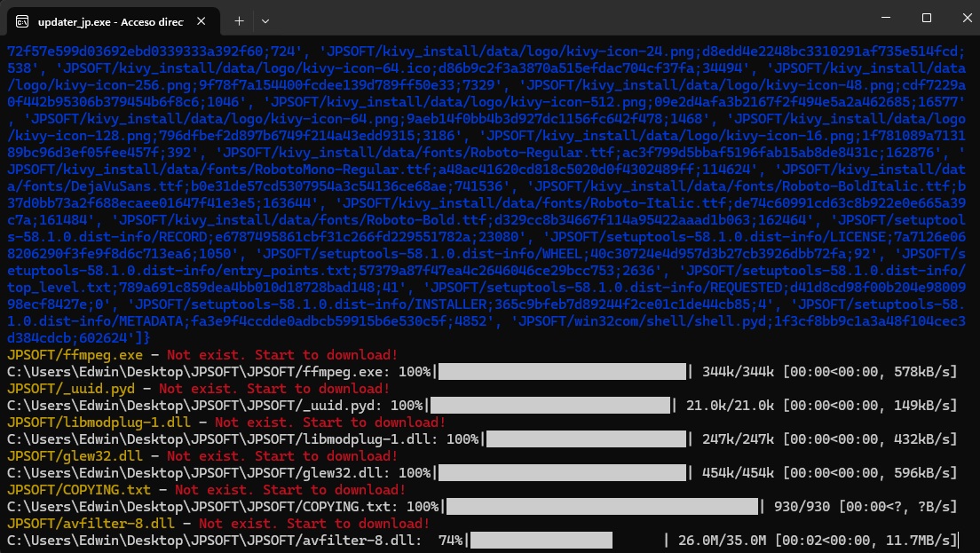Click the 'JPSOFT/ffmpeg.exe' status line
Screen dimensions: 980x553
(x=202, y=355)
